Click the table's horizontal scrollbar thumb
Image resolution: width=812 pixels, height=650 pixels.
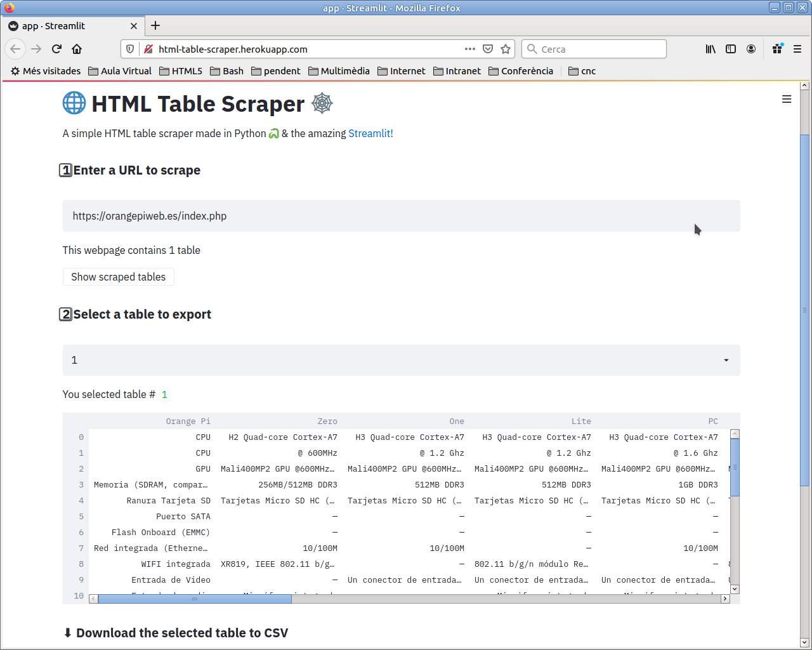pyautogui.click(x=195, y=599)
